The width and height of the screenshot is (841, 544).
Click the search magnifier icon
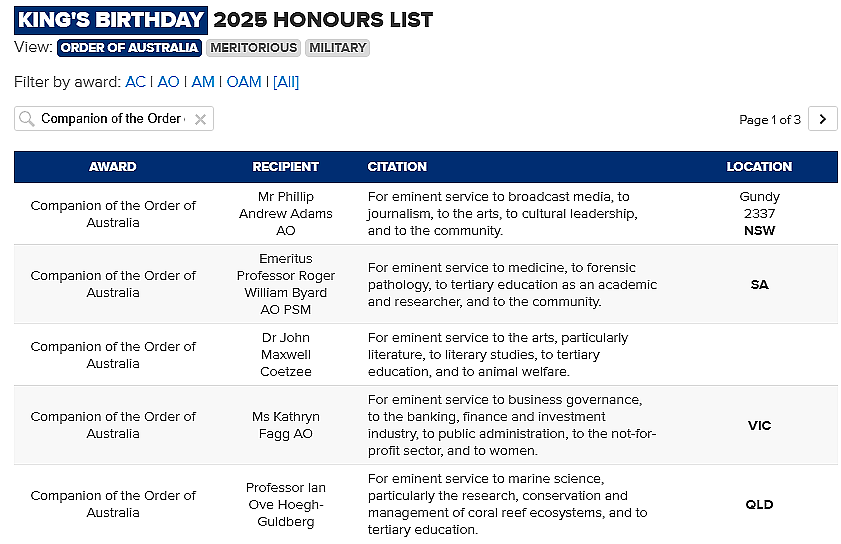26,119
